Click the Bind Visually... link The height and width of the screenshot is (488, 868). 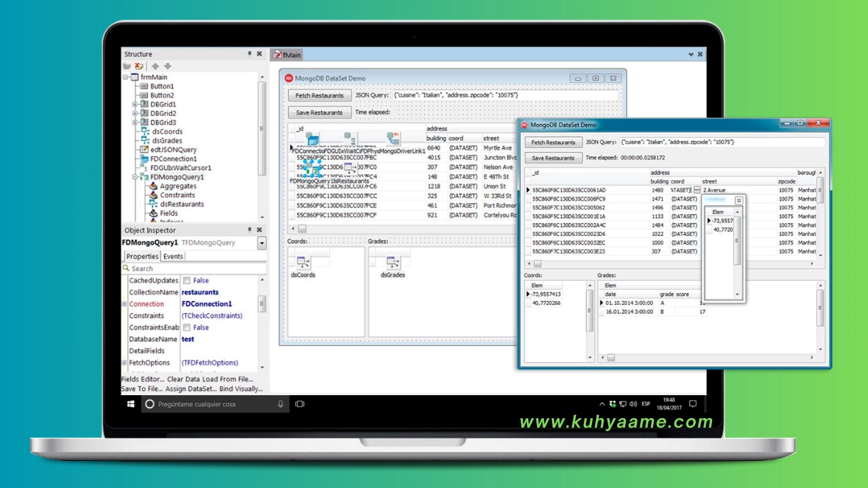pos(241,389)
